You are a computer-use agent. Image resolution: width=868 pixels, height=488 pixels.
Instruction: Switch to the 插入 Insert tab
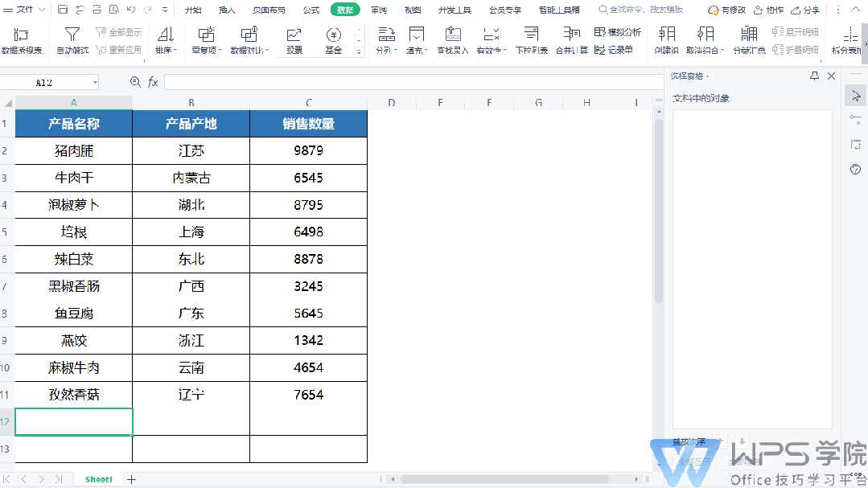coord(227,10)
